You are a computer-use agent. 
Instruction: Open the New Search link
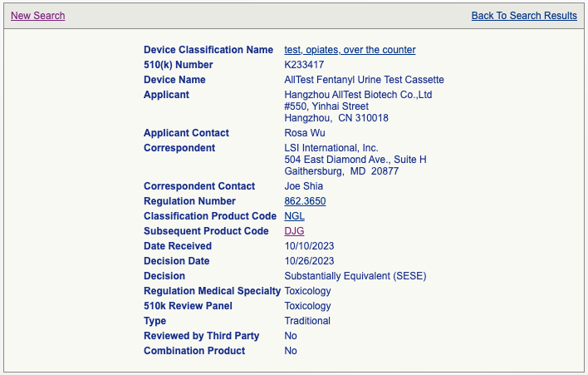point(38,16)
